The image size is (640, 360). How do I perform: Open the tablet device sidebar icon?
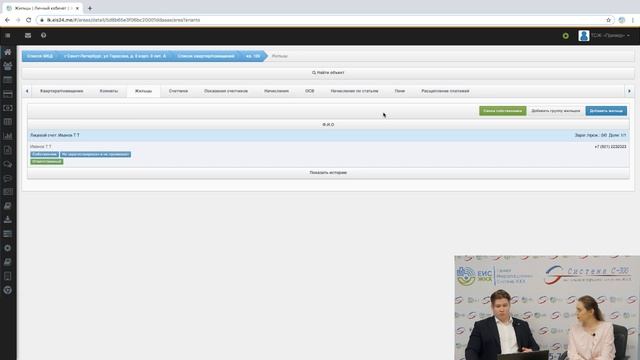pos(8,276)
